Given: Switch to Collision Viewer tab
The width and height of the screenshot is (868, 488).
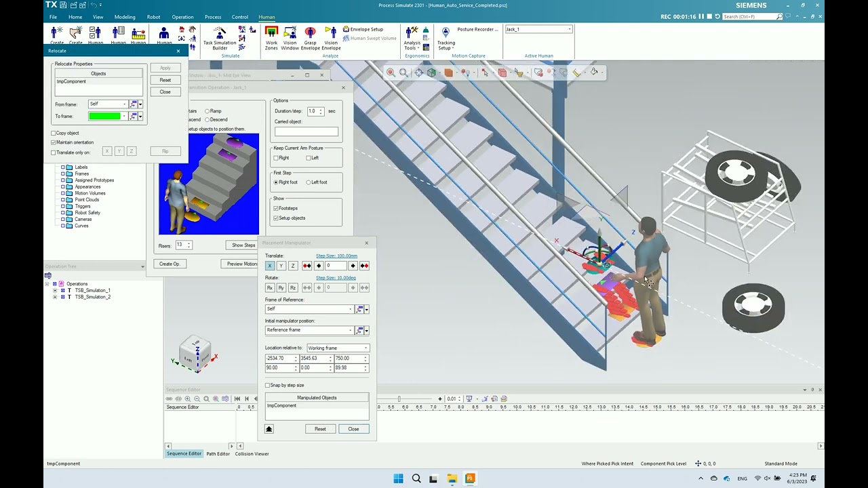Looking at the screenshot, I should pos(252,454).
